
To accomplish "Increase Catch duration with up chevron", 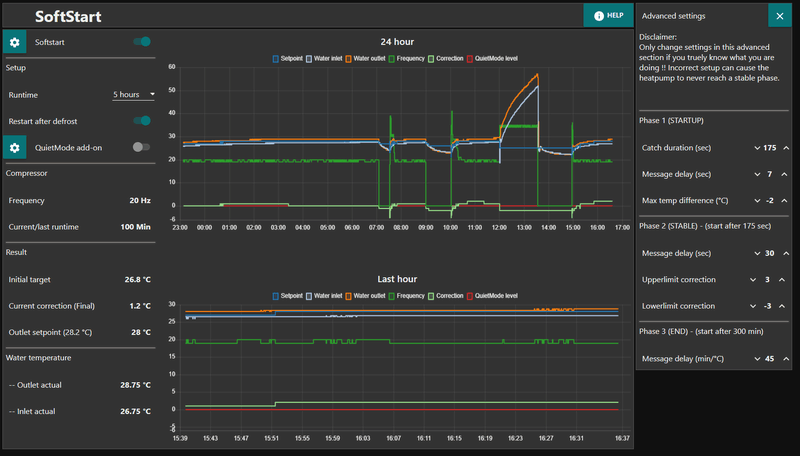I will pos(786,148).
